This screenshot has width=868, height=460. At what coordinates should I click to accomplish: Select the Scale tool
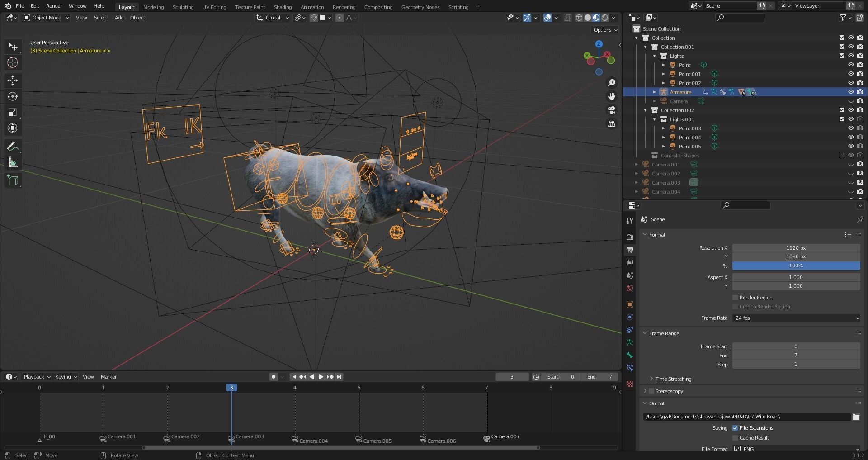pos(13,112)
